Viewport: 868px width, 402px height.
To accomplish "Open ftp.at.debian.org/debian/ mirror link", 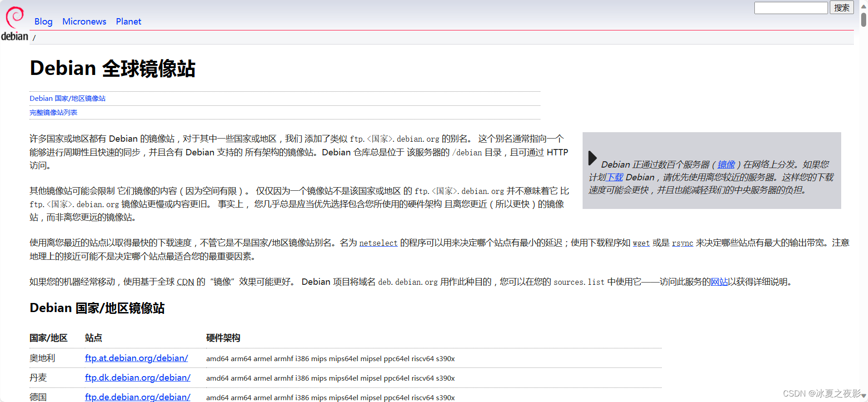I will (136, 358).
